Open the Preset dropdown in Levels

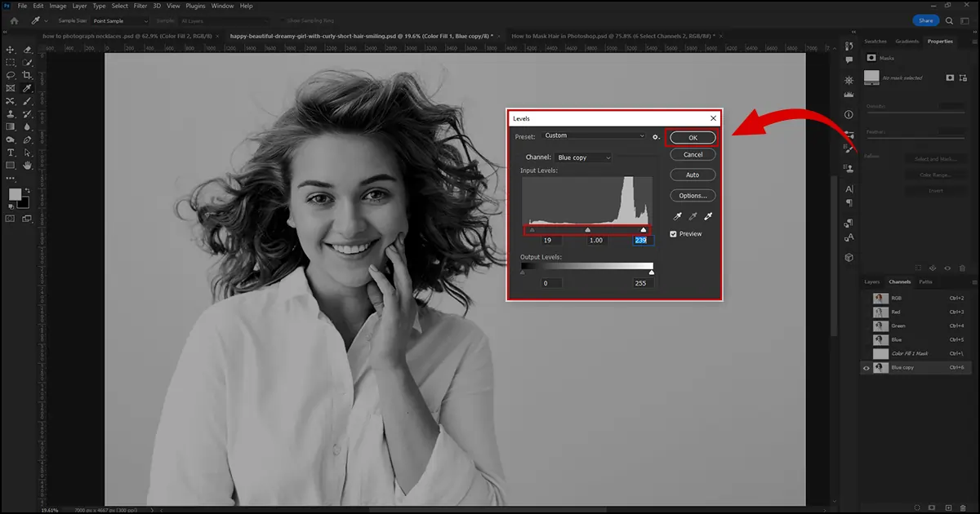click(x=594, y=135)
